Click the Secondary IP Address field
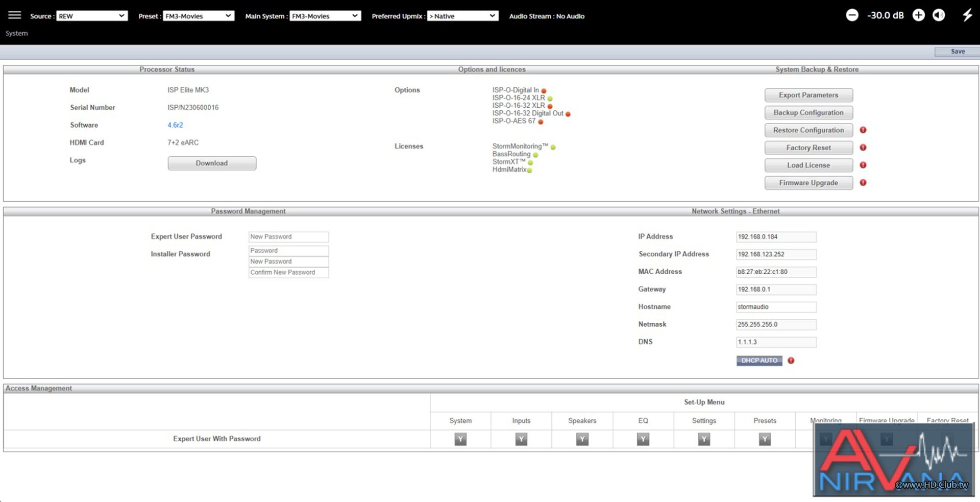The width and height of the screenshot is (980, 502). tap(776, 254)
